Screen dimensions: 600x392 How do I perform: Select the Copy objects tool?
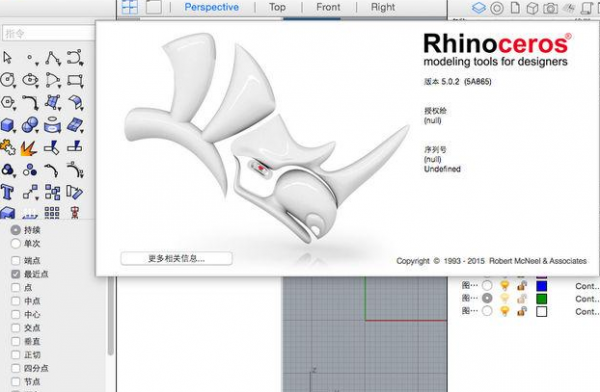coord(52,192)
